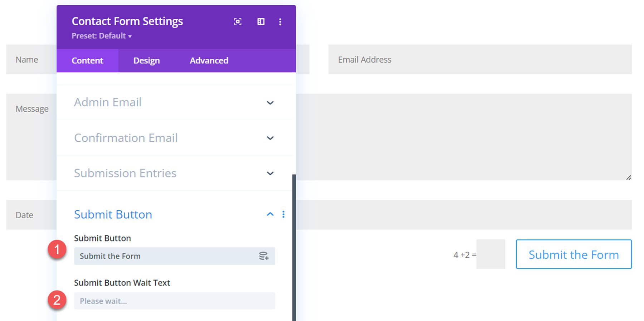Click the Message textarea in form
644x321 pixels.
tap(464, 137)
